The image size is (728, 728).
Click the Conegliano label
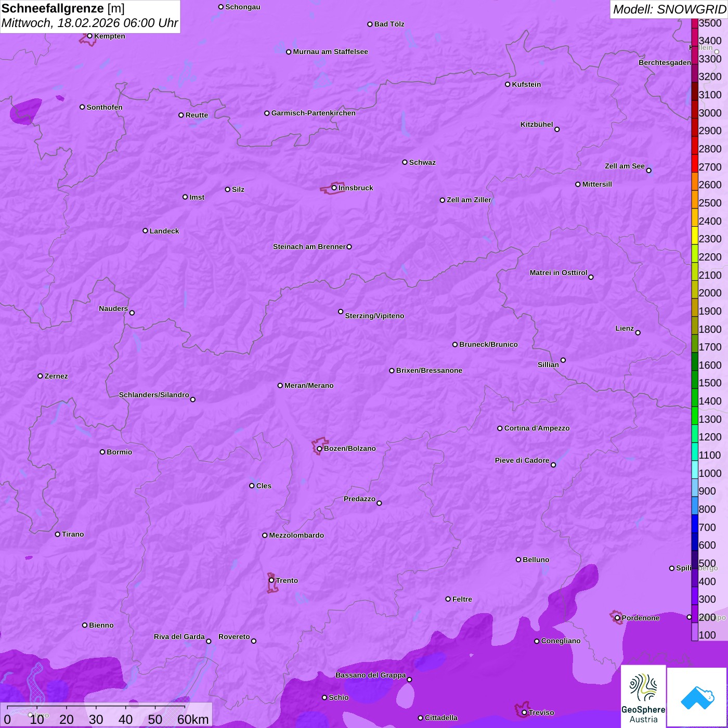click(561, 641)
